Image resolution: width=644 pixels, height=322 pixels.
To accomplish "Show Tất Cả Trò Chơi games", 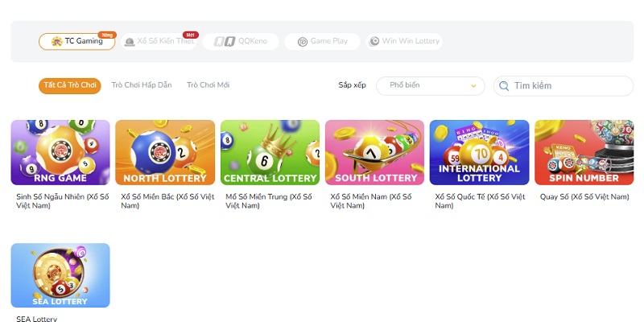I will (x=70, y=85).
